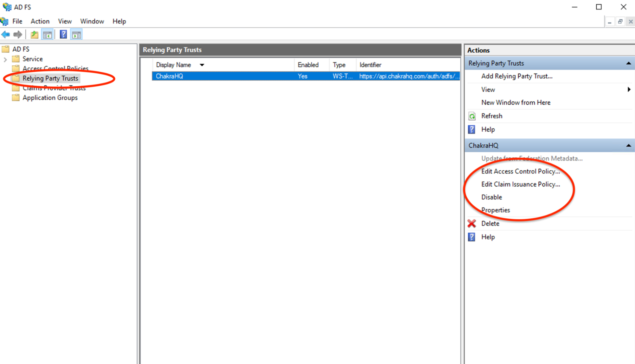Toggle the Show/Hide Action Pane icon
The height and width of the screenshot is (364, 635).
point(77,35)
